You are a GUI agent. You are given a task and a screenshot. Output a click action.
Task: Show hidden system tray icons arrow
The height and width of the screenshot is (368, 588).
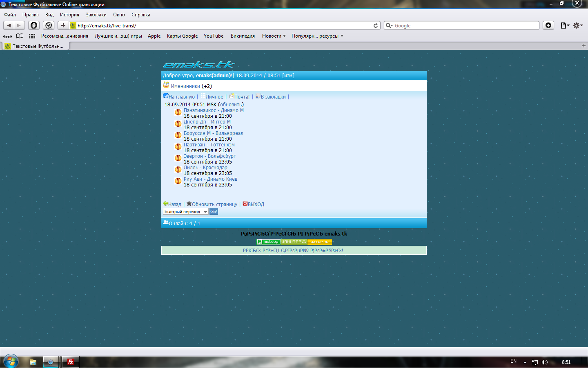(525, 362)
